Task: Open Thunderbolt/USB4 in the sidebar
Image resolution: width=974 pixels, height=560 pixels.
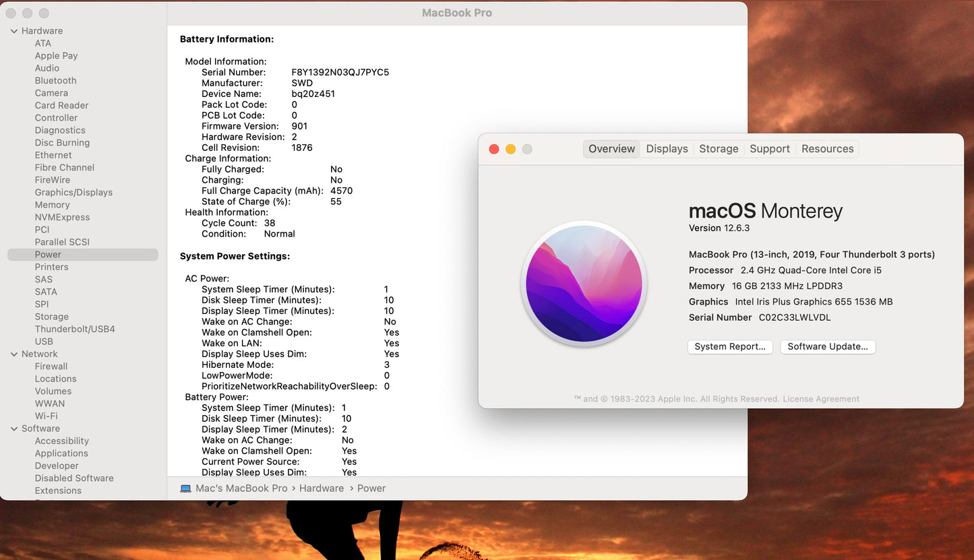Action: (x=75, y=330)
